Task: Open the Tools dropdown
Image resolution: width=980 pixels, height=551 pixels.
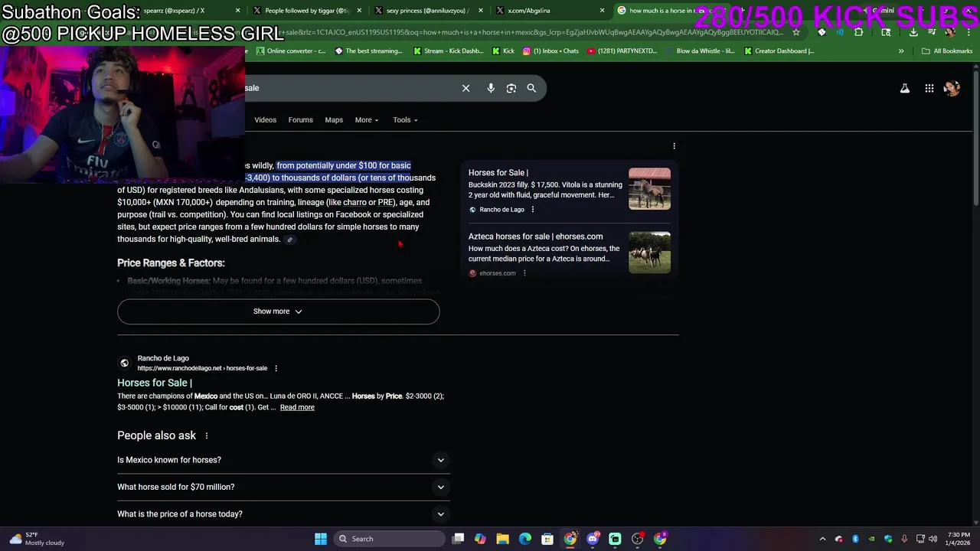Action: 405,120
